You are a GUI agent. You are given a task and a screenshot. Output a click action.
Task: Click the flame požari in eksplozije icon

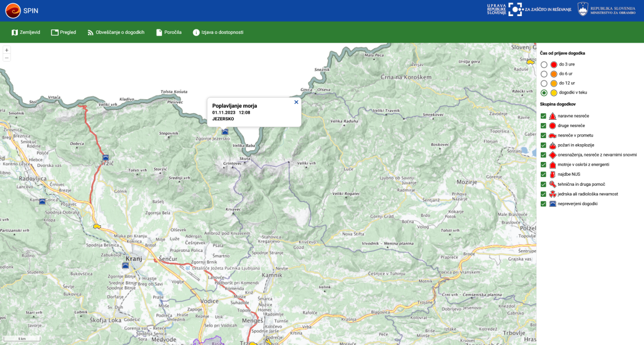(x=552, y=145)
